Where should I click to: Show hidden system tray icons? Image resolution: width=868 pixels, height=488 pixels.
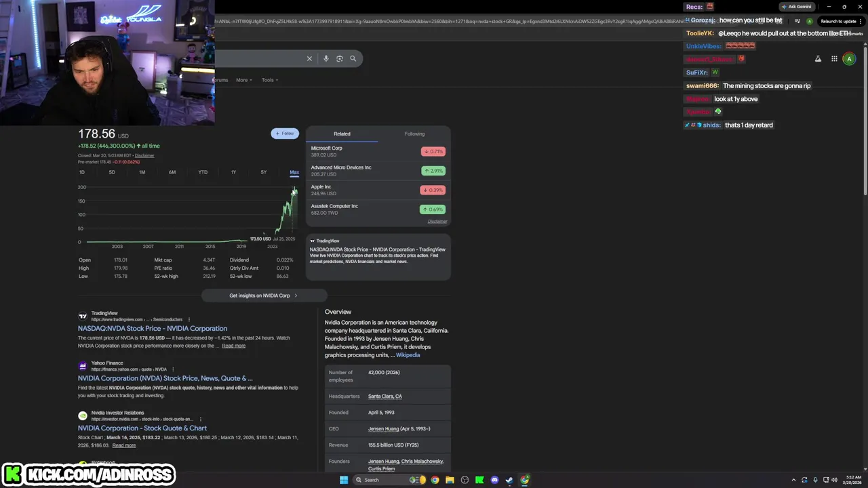[793, 480]
